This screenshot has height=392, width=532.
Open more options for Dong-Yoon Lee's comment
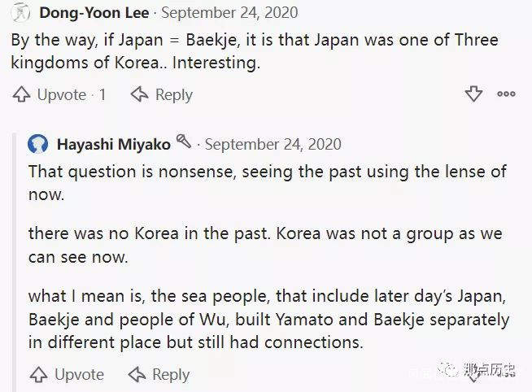(x=506, y=94)
